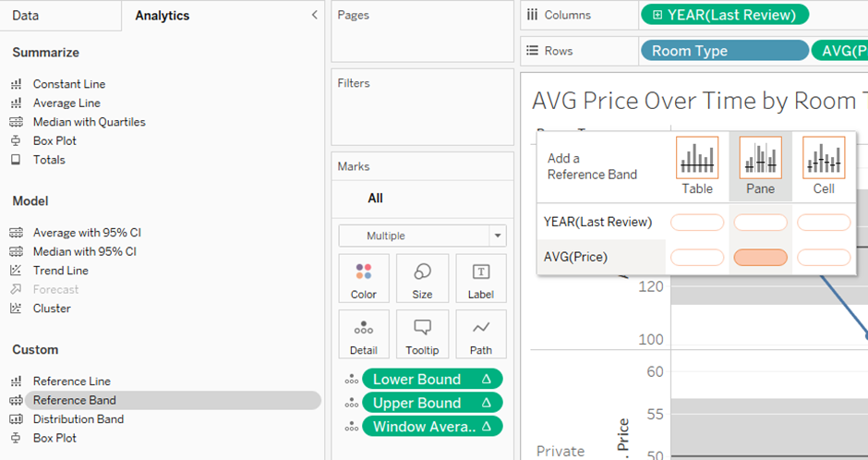Open the Size marks card
The width and height of the screenshot is (868, 460).
tap(422, 278)
